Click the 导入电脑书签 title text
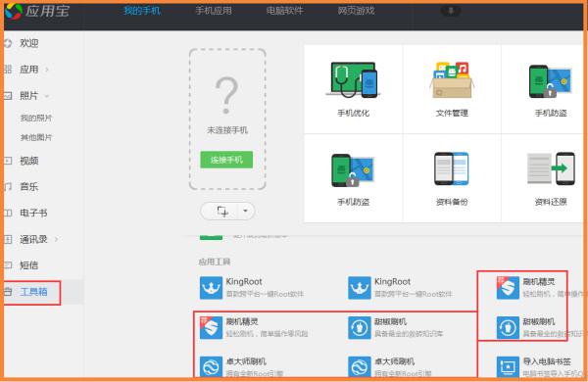588x382 pixels. 547,361
